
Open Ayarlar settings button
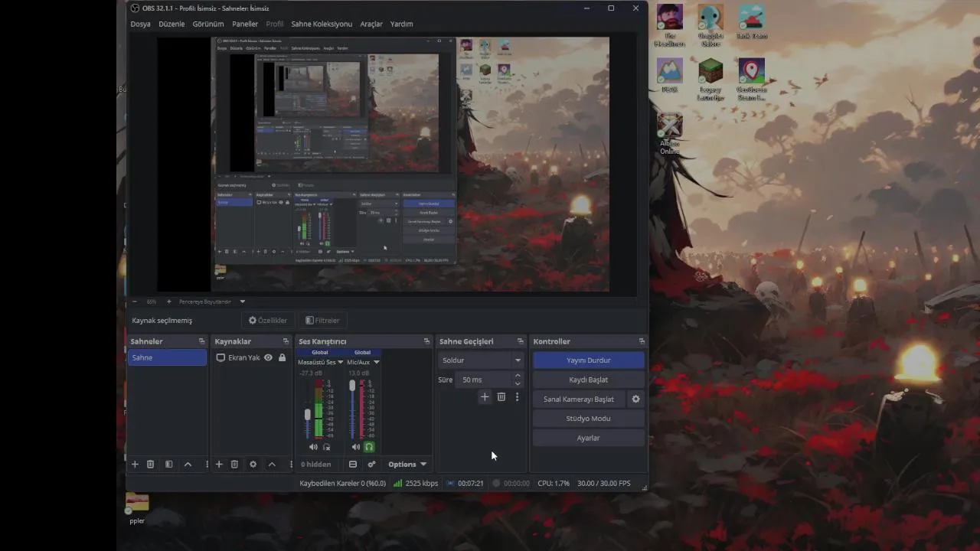(x=588, y=438)
